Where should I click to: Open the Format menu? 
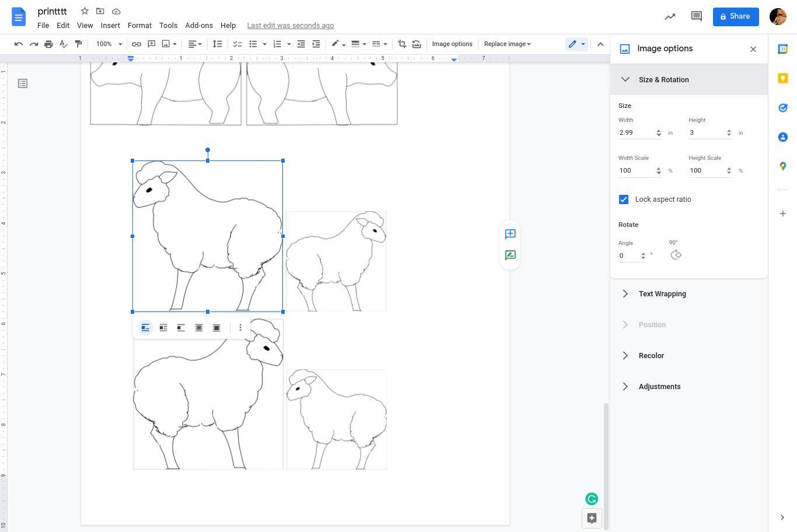tap(139, 26)
